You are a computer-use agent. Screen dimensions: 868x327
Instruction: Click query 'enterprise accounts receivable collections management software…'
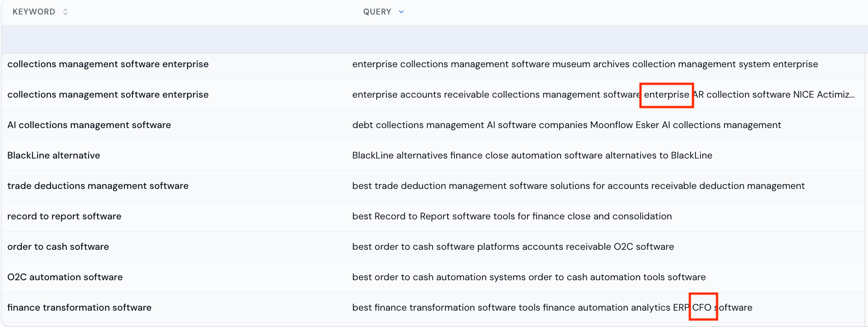point(603,94)
